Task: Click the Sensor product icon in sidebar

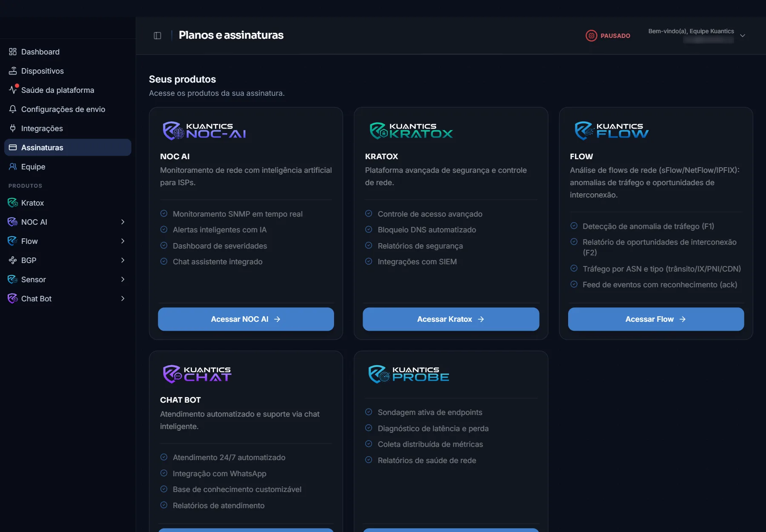Action: (13, 279)
